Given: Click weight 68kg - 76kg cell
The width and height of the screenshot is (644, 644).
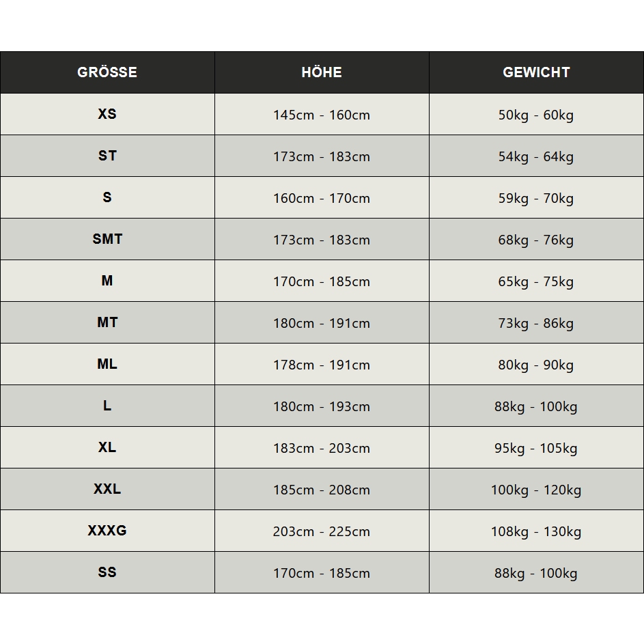Looking at the screenshot, I should (536, 239).
